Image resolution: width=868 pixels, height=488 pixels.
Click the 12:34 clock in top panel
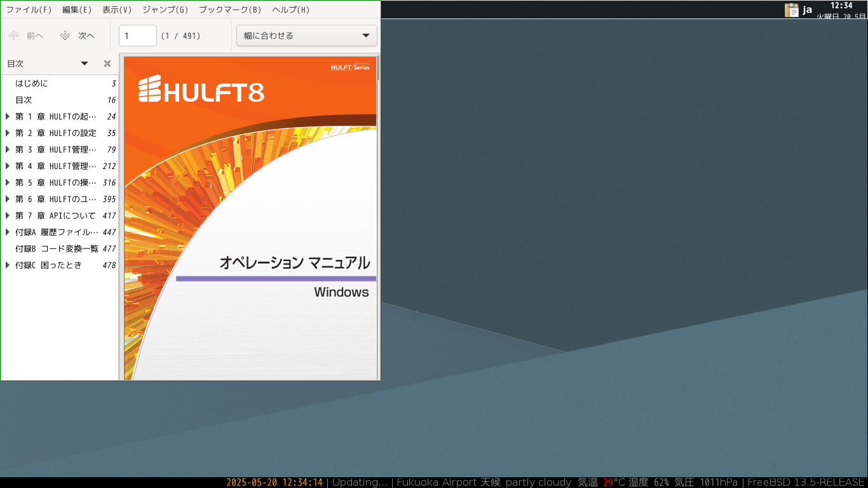[841, 6]
